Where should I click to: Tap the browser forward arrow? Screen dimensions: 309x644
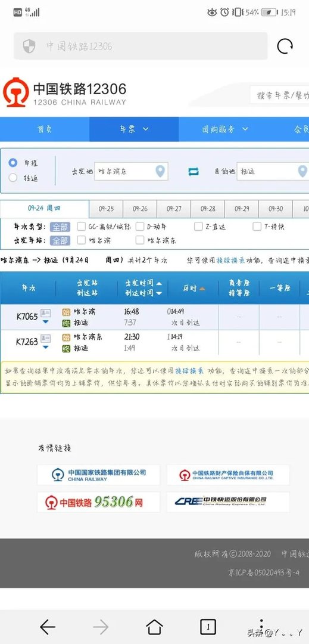point(101,627)
